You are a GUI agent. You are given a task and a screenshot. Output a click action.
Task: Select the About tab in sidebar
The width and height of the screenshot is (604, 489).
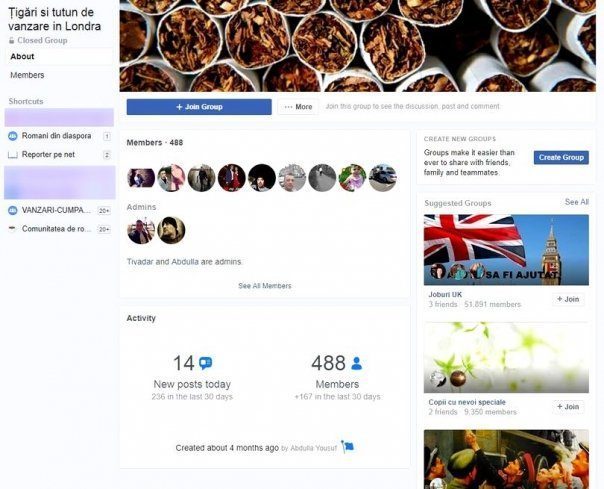(x=59, y=57)
